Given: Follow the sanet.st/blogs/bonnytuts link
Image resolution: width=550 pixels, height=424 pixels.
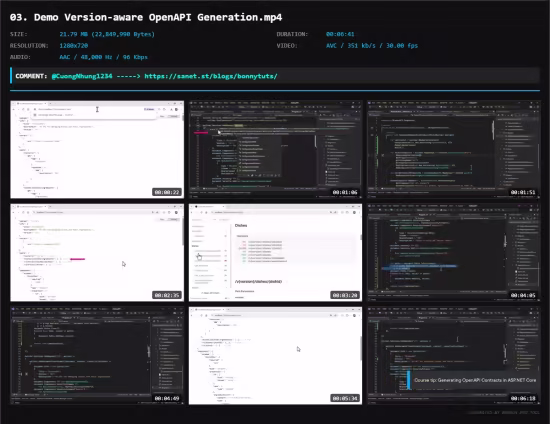Looking at the screenshot, I should (211, 76).
